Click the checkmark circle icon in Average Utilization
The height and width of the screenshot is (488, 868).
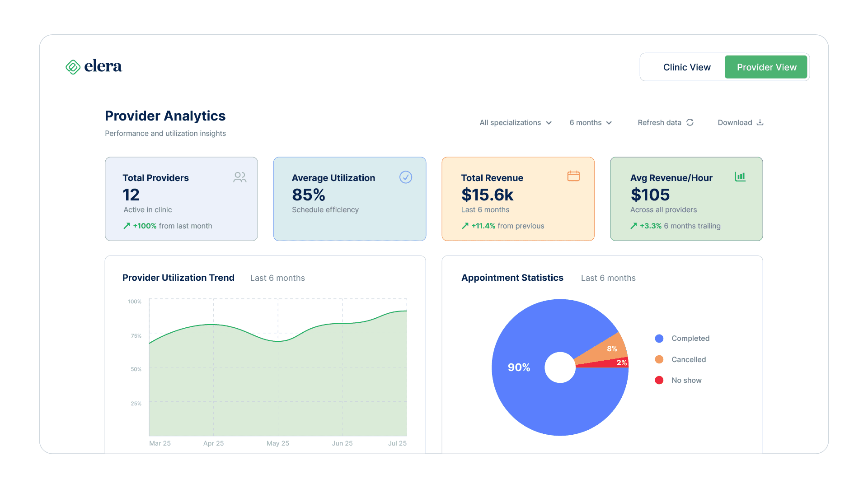(x=406, y=177)
